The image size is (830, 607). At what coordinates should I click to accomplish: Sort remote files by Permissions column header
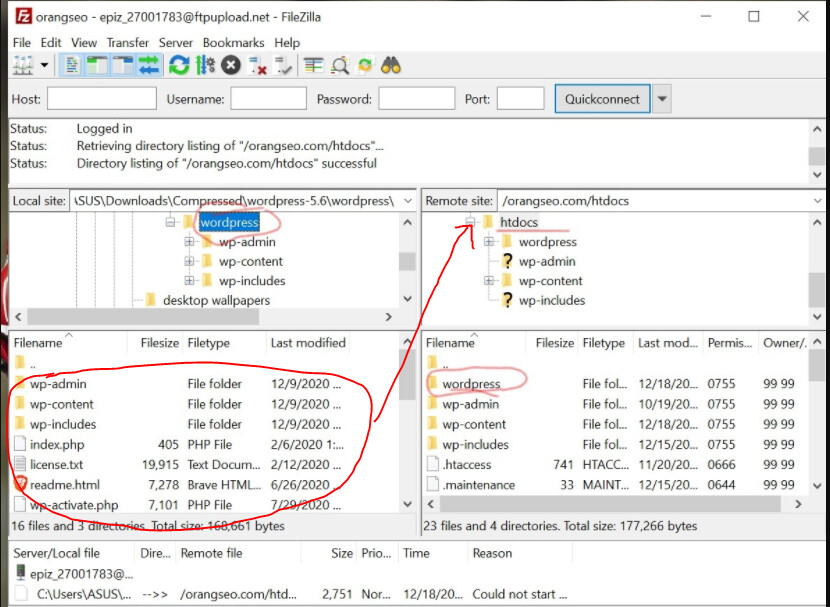coord(730,343)
